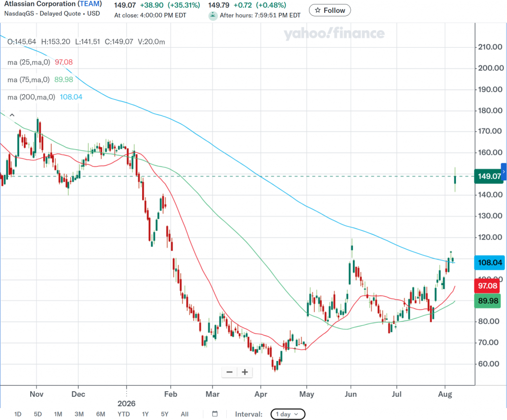Click the zoom out minus button
This screenshot has width=507, height=420.
pyautogui.click(x=230, y=372)
